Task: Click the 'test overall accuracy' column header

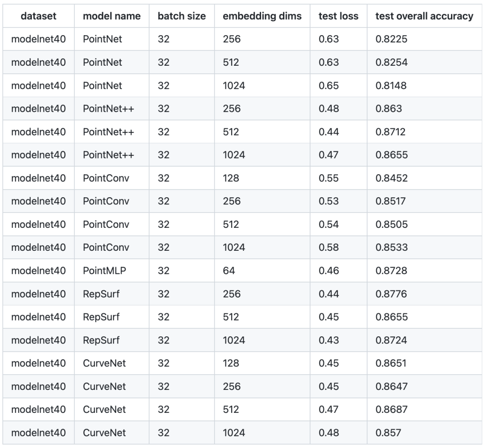Action: 424,16
